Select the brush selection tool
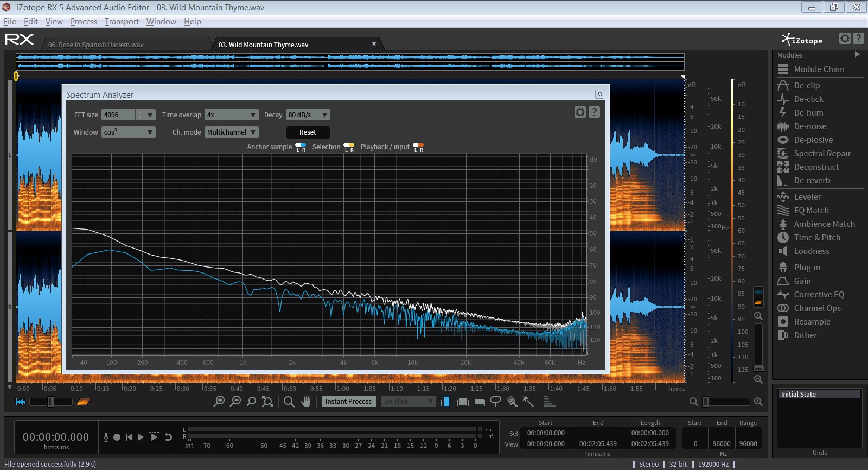Viewport: 868px width, 470px height. click(x=512, y=402)
